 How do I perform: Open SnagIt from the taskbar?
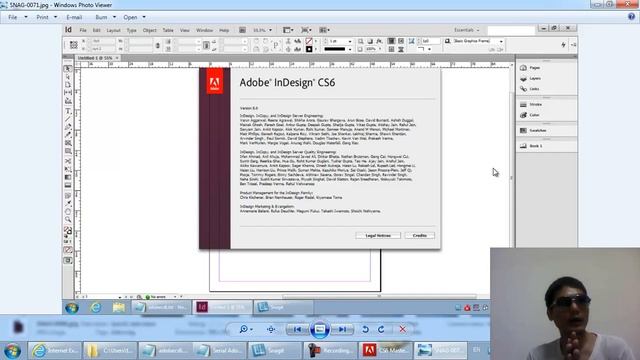[x=275, y=351]
